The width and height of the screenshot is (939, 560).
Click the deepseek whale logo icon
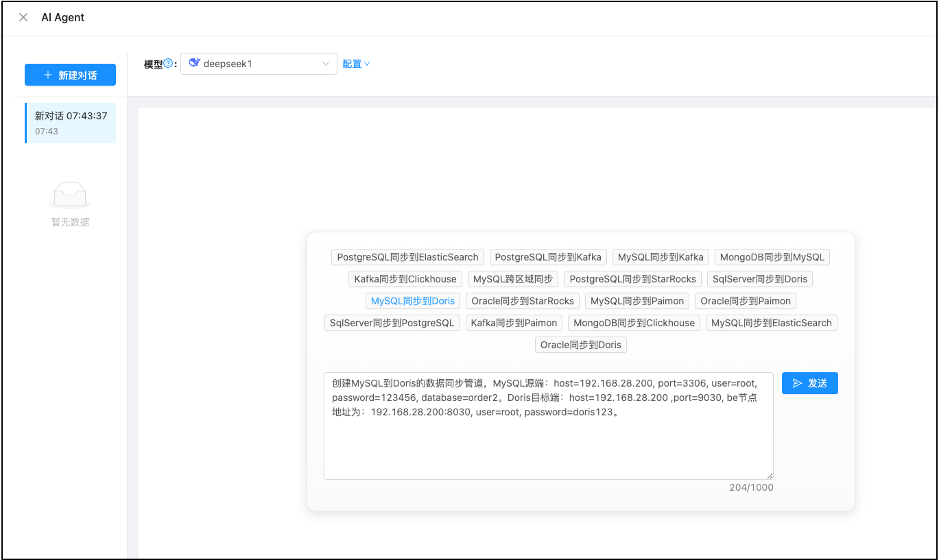pyautogui.click(x=194, y=63)
